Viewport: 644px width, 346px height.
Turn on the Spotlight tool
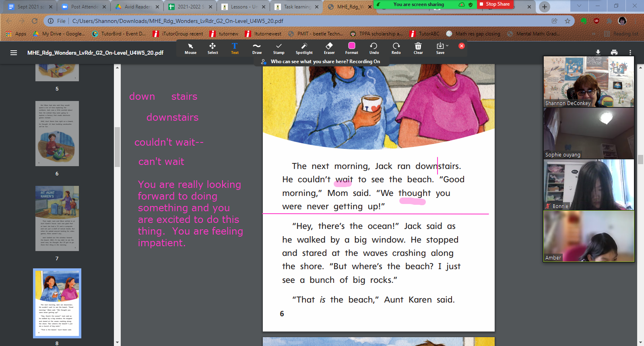pyautogui.click(x=304, y=48)
